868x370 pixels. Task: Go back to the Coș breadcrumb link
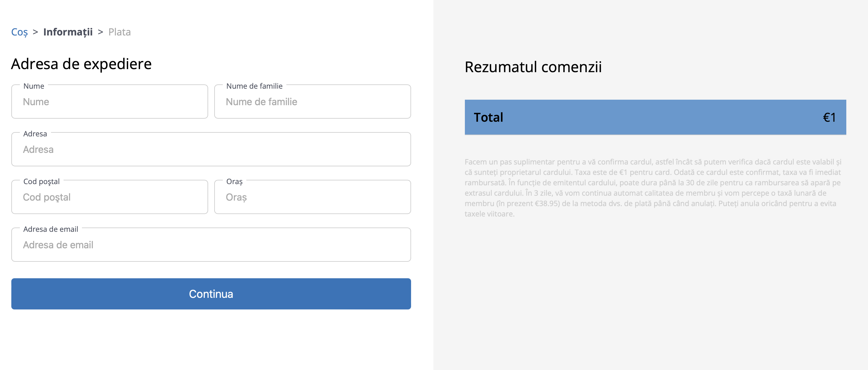click(19, 32)
